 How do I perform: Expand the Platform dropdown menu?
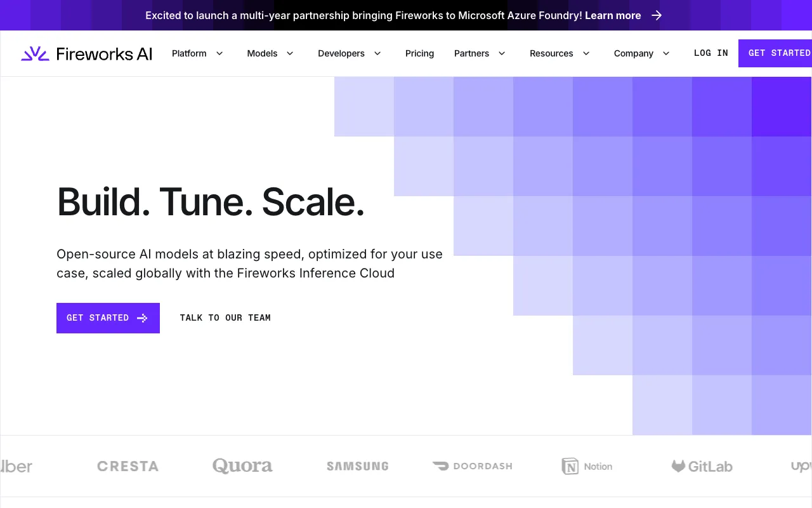click(197, 53)
